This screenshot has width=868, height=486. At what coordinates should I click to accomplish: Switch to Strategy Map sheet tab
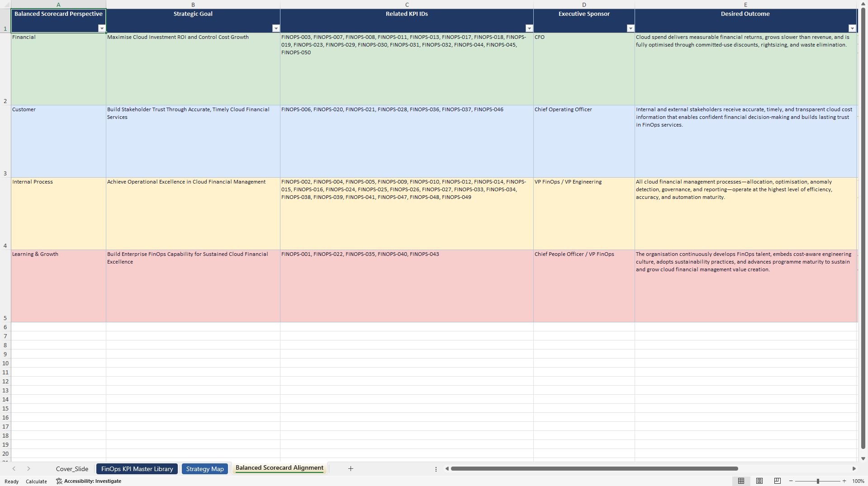(205, 469)
